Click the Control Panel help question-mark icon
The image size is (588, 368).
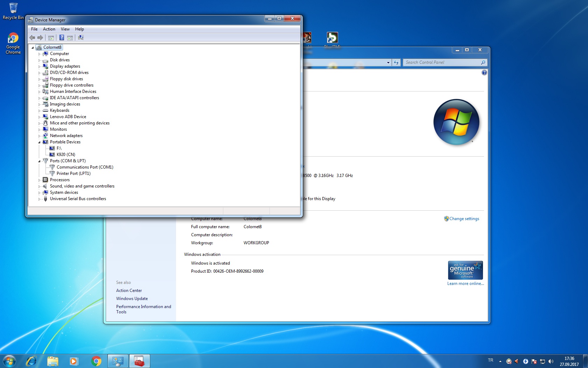click(x=484, y=73)
